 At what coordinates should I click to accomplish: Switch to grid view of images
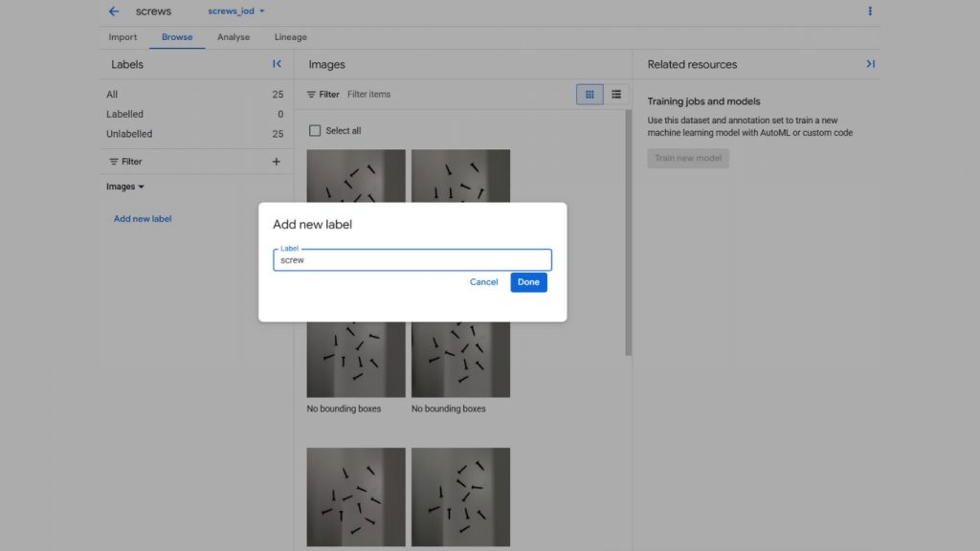point(590,95)
